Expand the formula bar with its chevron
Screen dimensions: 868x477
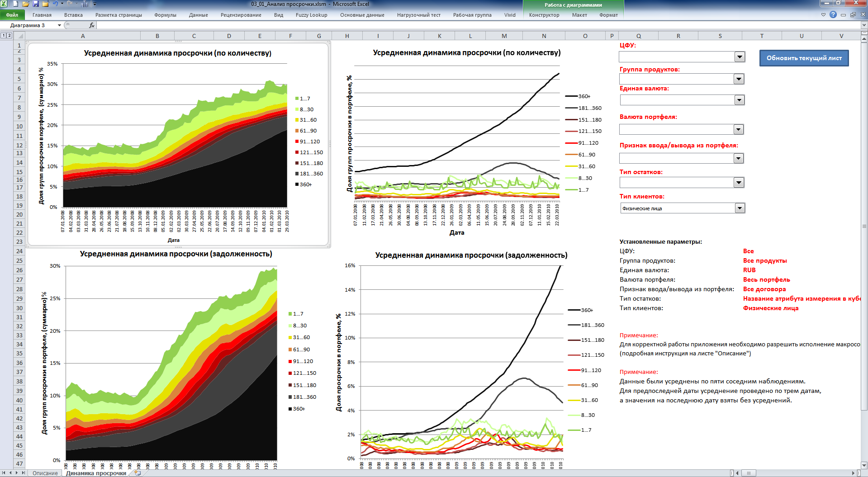coord(864,25)
